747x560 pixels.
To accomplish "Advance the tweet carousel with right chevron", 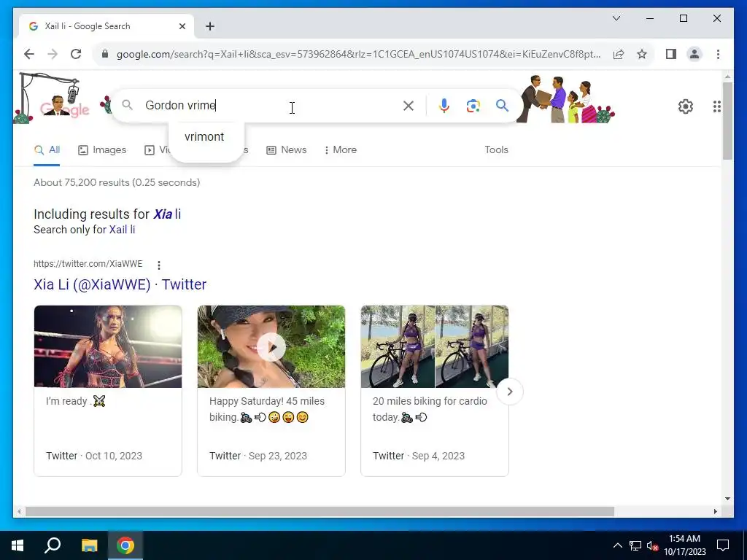I will 510,392.
